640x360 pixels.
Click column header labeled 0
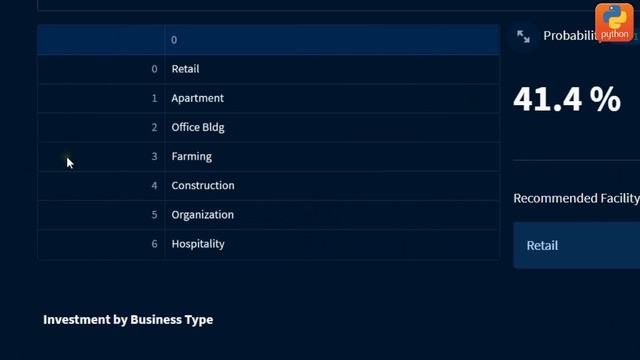click(x=332, y=40)
